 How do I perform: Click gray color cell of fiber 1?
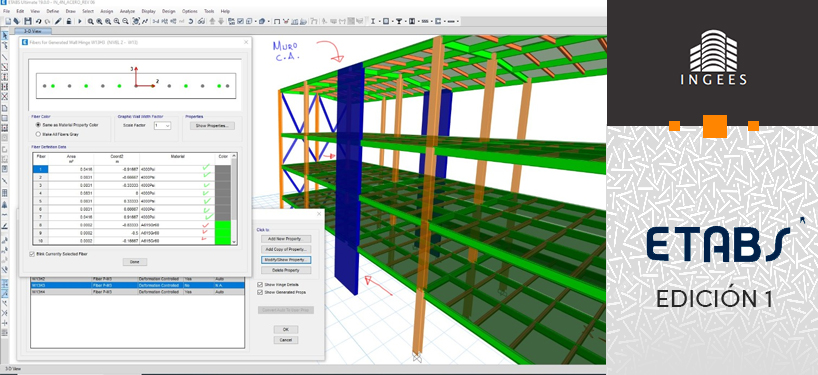click(x=223, y=170)
